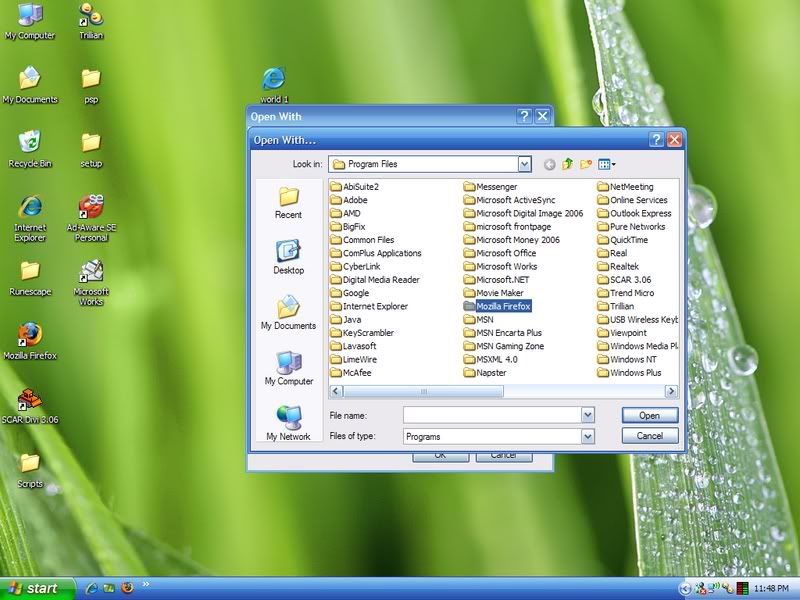Open the Files of type dropdown
This screenshot has width=800, height=600.
click(x=587, y=436)
